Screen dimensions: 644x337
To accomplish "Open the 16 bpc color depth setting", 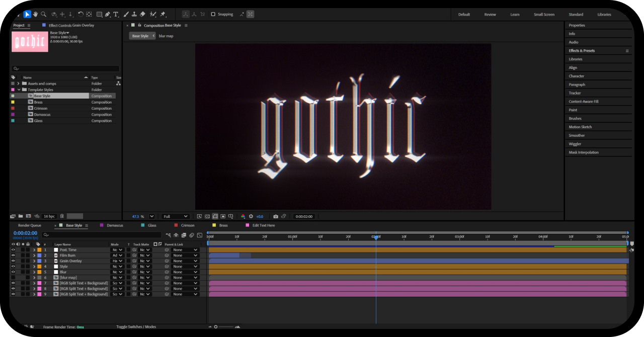I will (x=49, y=216).
